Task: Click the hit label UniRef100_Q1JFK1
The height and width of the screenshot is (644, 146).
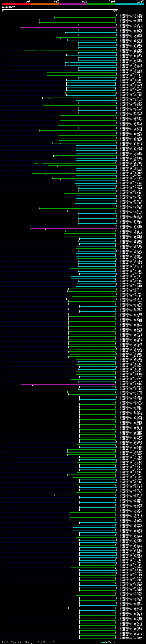Action: pos(131,550)
